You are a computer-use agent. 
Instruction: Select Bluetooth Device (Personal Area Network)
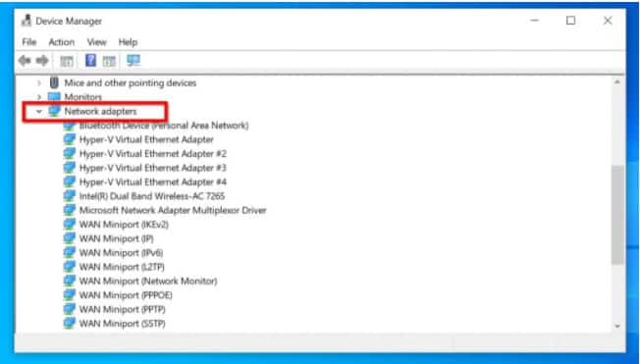pos(164,126)
